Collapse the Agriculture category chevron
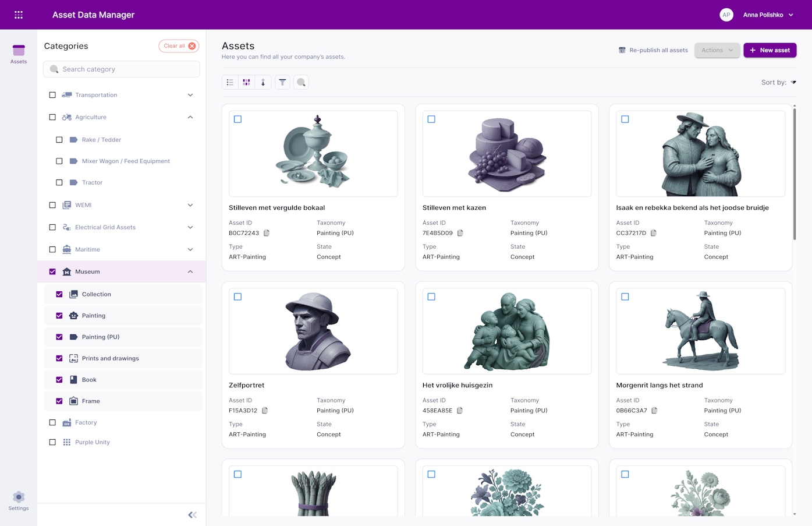 pos(190,117)
